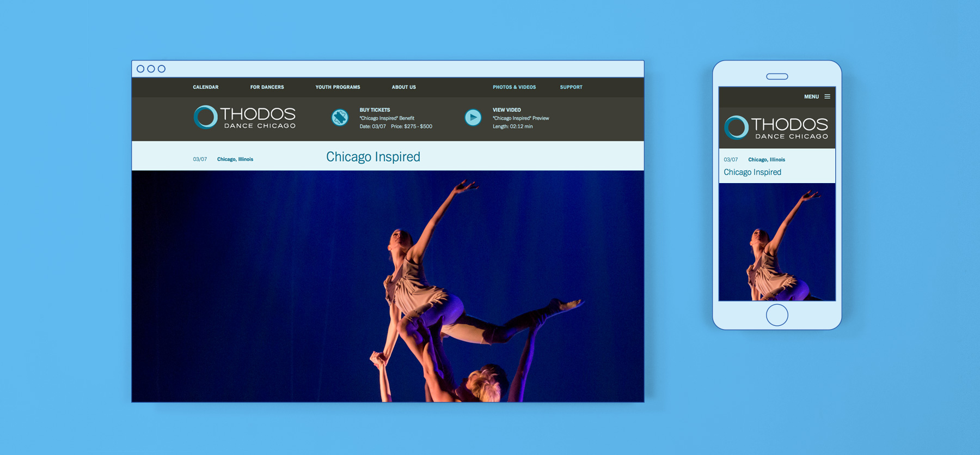Click the first circle in browser title bar
The height and width of the screenshot is (455, 980).
[x=140, y=69]
